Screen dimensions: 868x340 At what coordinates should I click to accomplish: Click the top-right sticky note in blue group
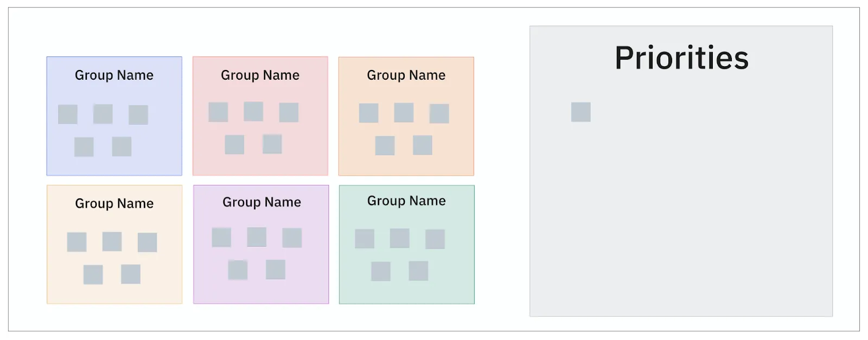[x=138, y=115]
